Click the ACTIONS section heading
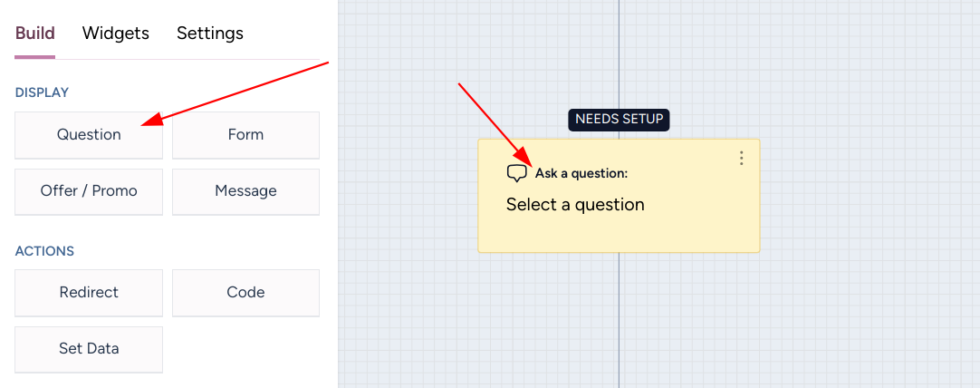The width and height of the screenshot is (980, 388). (x=44, y=251)
